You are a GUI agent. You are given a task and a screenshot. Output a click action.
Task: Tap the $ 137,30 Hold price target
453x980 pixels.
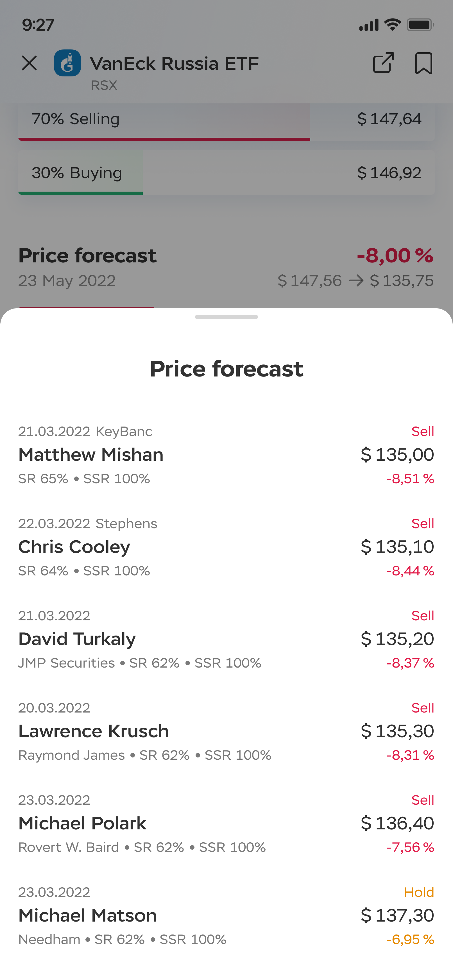397,915
